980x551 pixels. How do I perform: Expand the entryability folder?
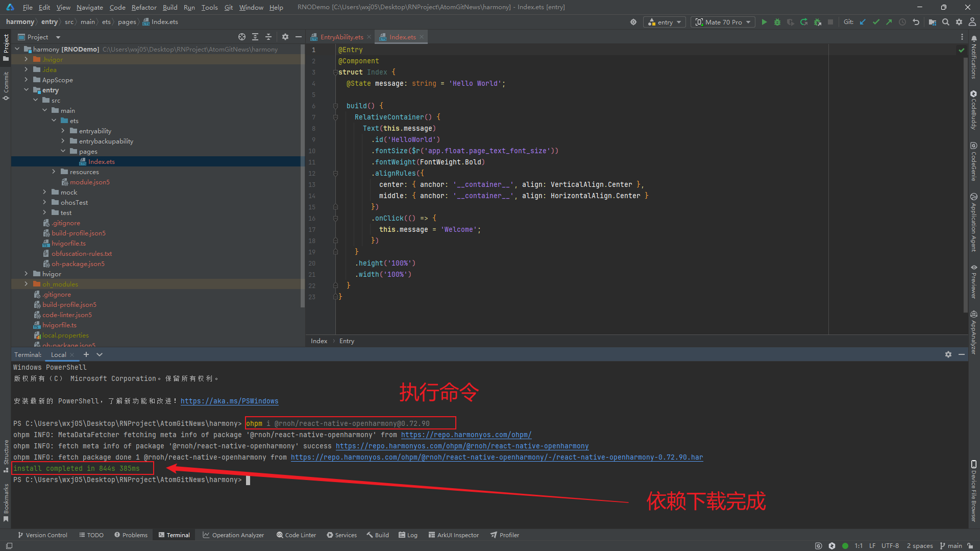point(63,131)
